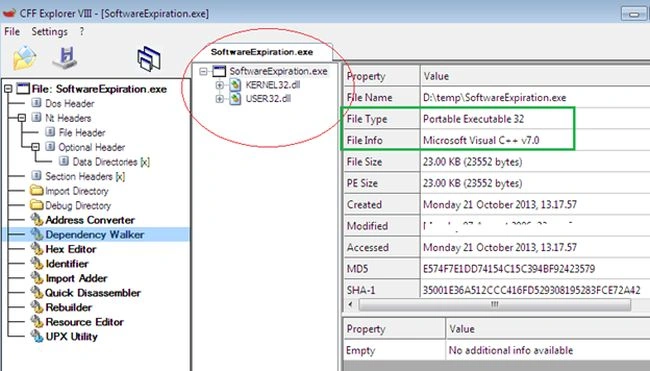This screenshot has height=371, width=650.
Task: Open the question mark help menu
Action: (x=82, y=32)
